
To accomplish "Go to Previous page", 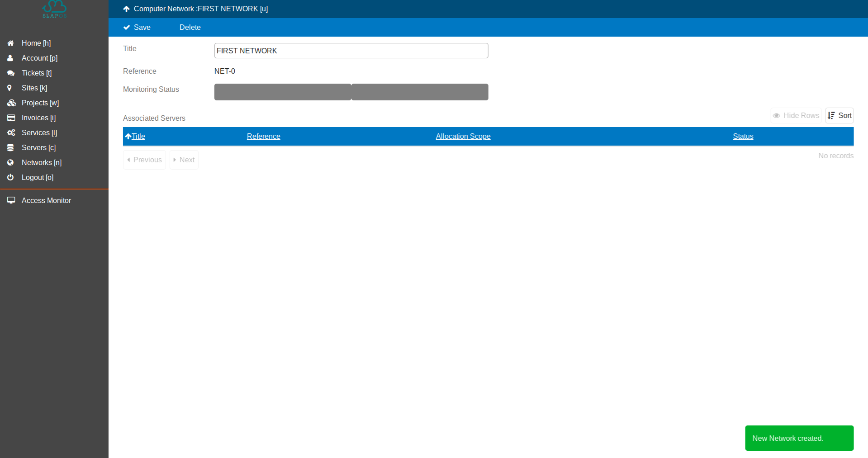I will pos(144,160).
